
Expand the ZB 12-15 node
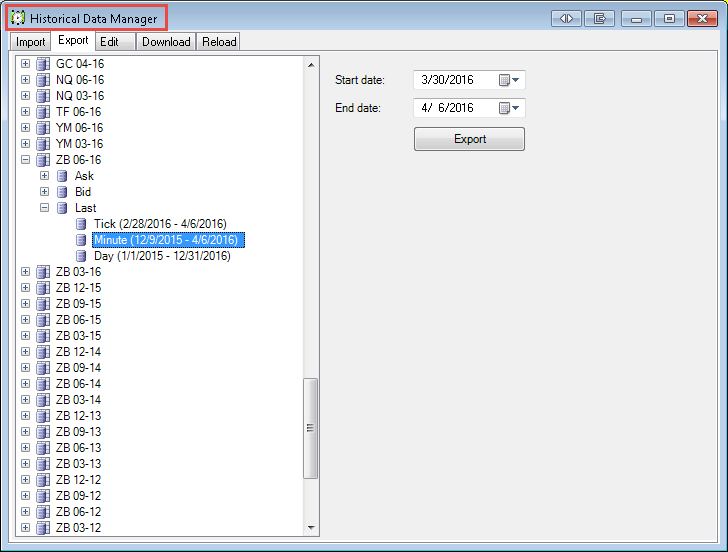tap(26, 288)
